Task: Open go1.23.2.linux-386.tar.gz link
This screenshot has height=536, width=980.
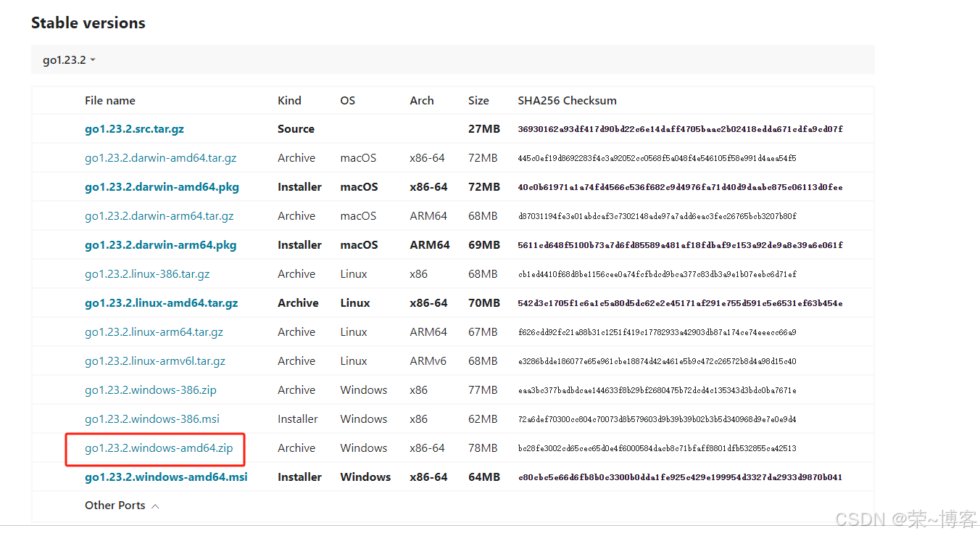Action: point(147,274)
